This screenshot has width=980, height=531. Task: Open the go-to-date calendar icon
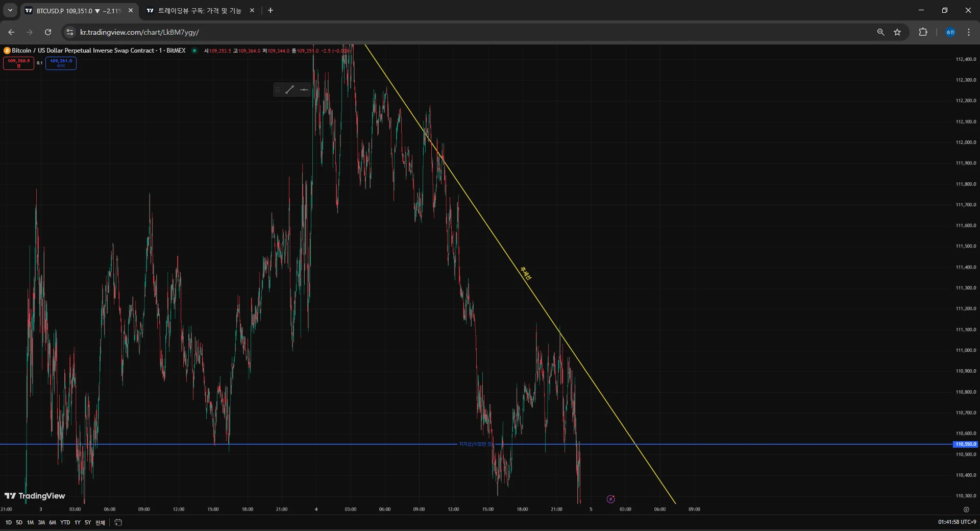(x=118, y=522)
